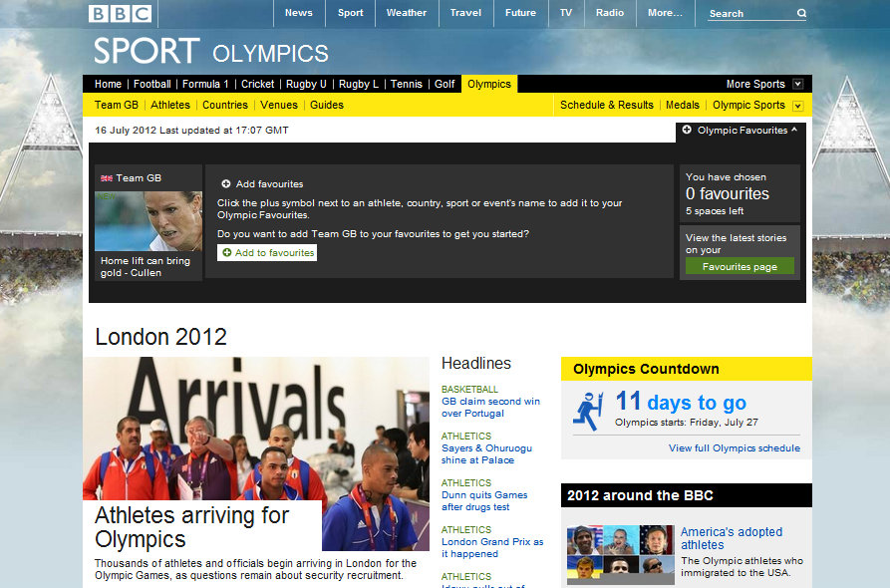Open the Team GB sub-navigation link
This screenshot has width=890, height=588.
pyautogui.click(x=117, y=105)
